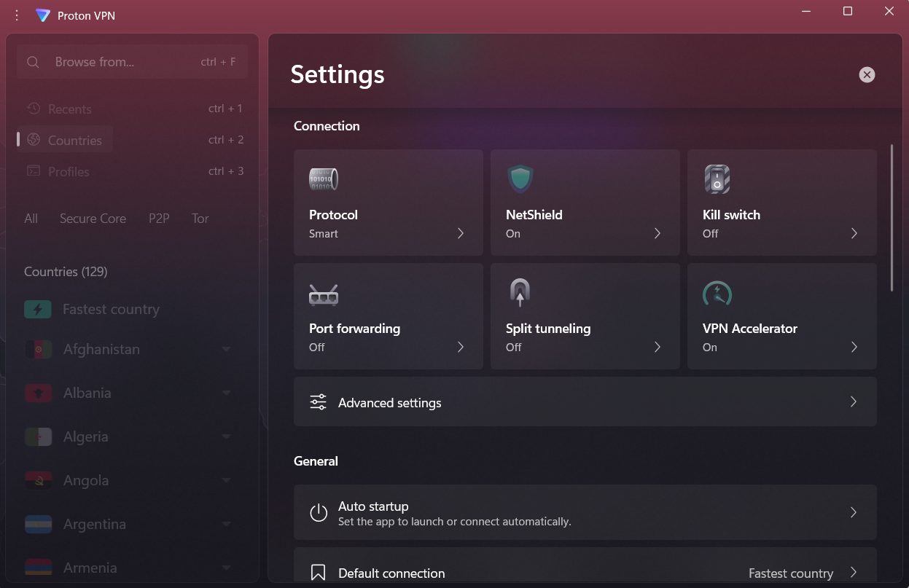This screenshot has width=909, height=588.
Task: Expand the Argentina country entry
Action: point(226,524)
